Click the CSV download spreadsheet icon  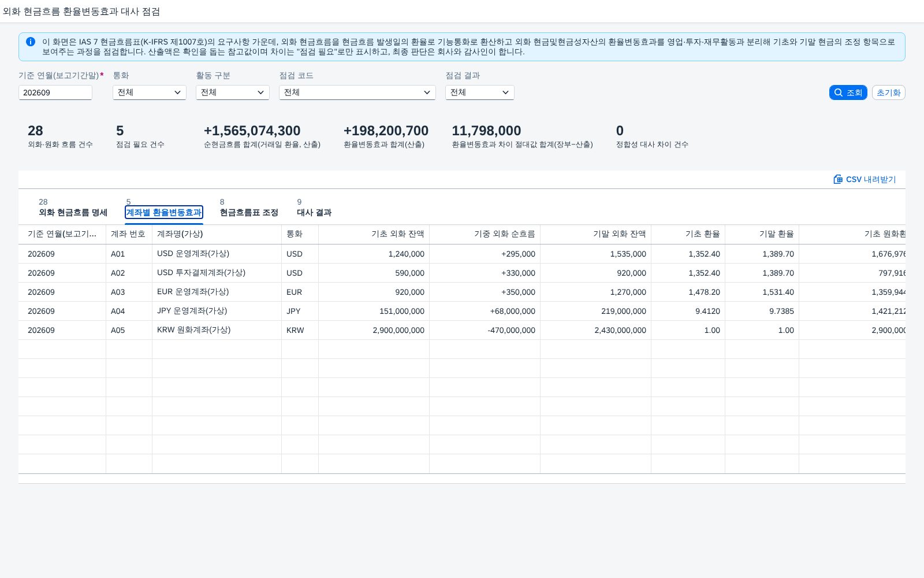coord(838,179)
